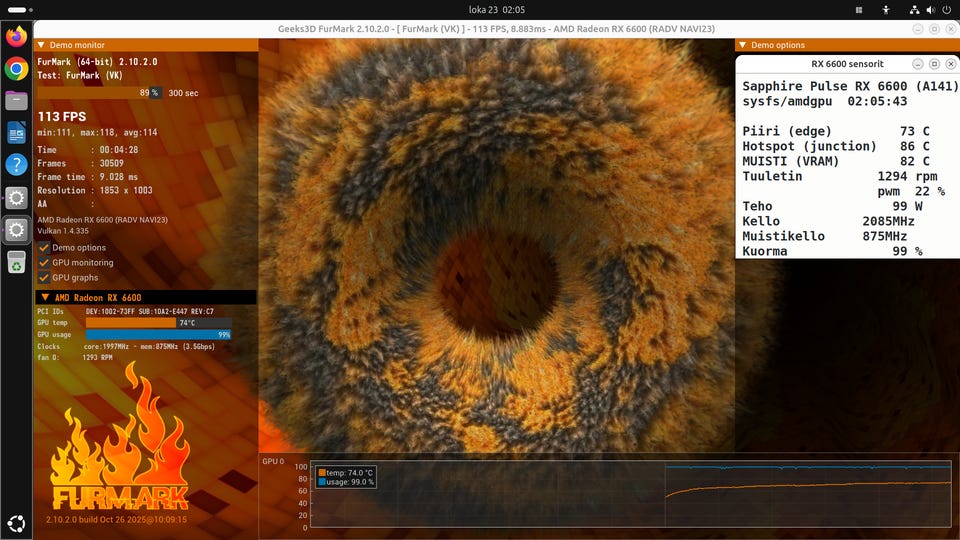Image resolution: width=960 pixels, height=540 pixels.
Task: Click the 'Test: FurMark (VK)' line
Action: coord(80,75)
